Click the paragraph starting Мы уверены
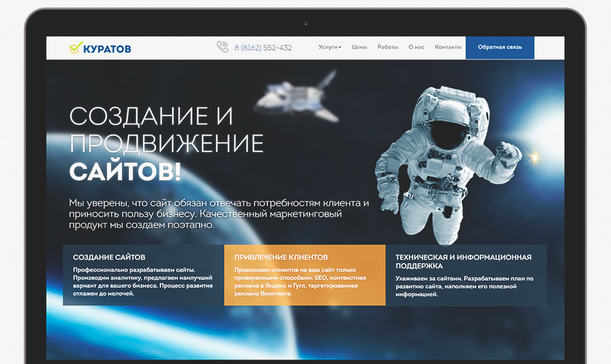611x364 pixels. point(219,214)
